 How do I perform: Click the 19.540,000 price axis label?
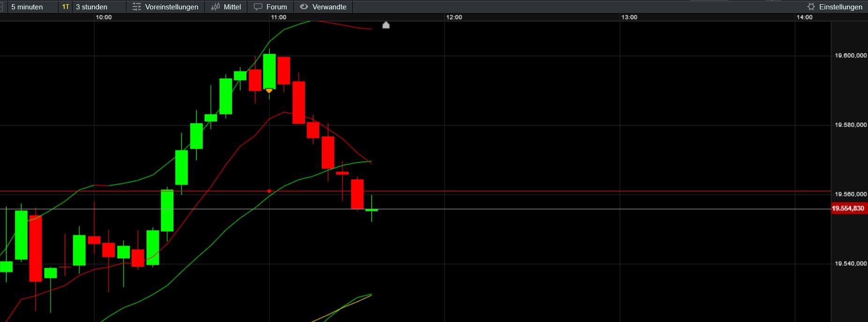coord(851,263)
